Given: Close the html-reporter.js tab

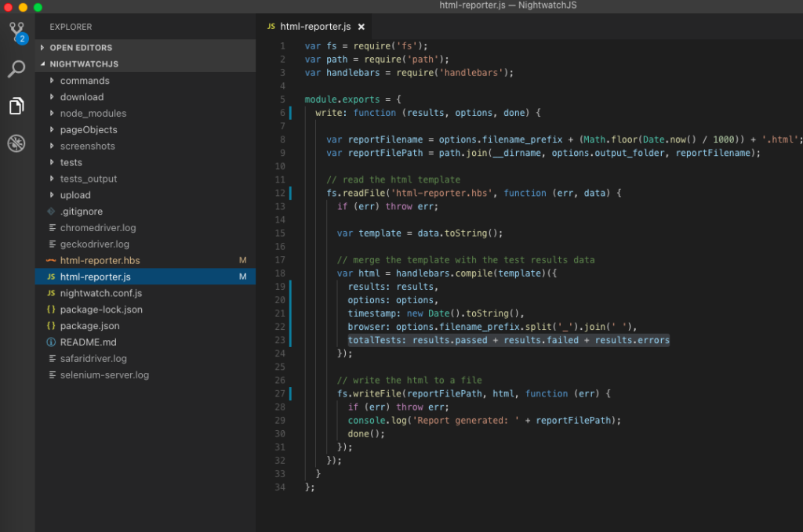Looking at the screenshot, I should coord(361,26).
